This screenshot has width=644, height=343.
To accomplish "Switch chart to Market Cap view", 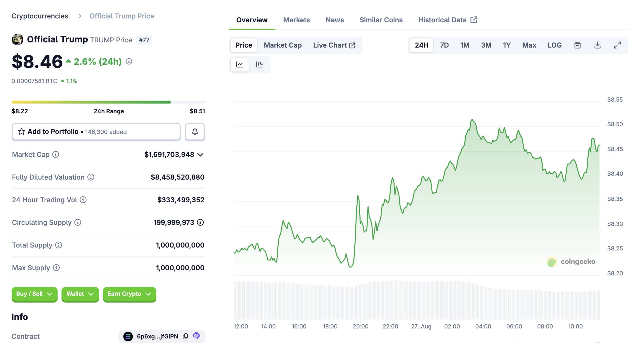I will (283, 45).
